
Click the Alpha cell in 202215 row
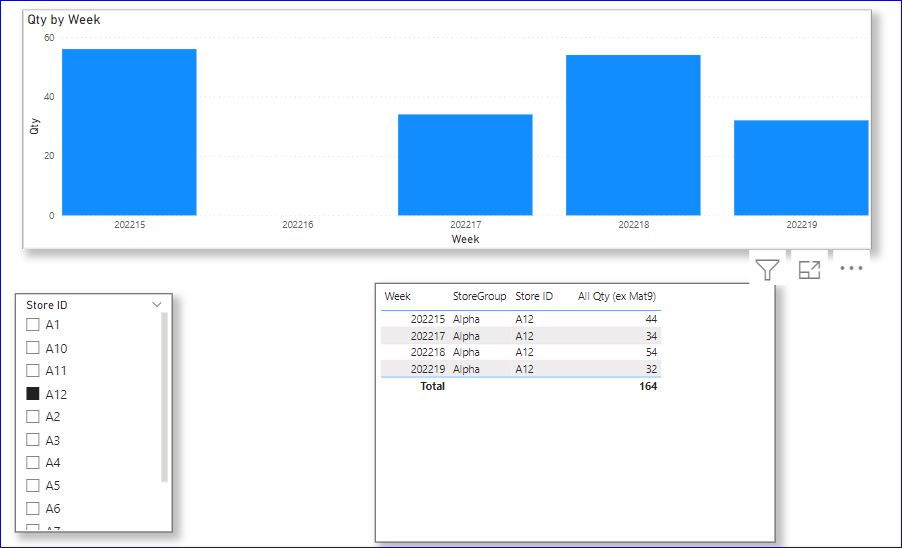pos(466,319)
